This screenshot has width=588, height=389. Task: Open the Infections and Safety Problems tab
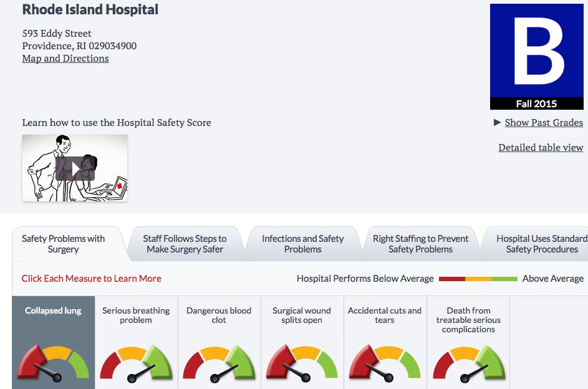302,244
